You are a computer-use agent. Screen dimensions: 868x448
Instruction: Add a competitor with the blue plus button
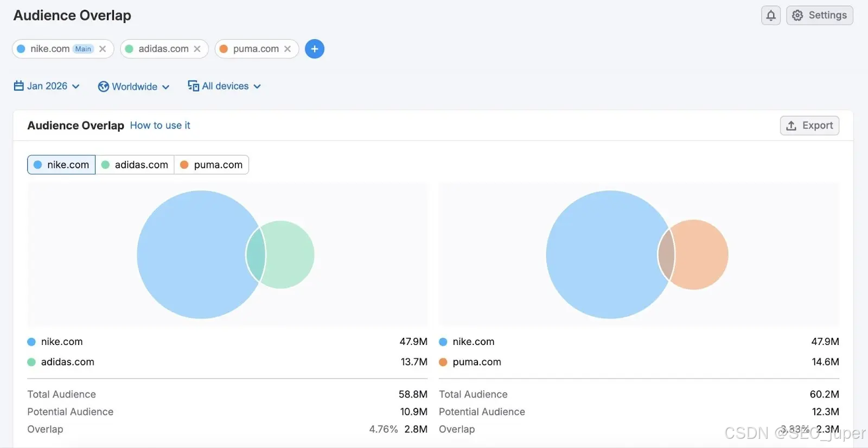click(315, 49)
